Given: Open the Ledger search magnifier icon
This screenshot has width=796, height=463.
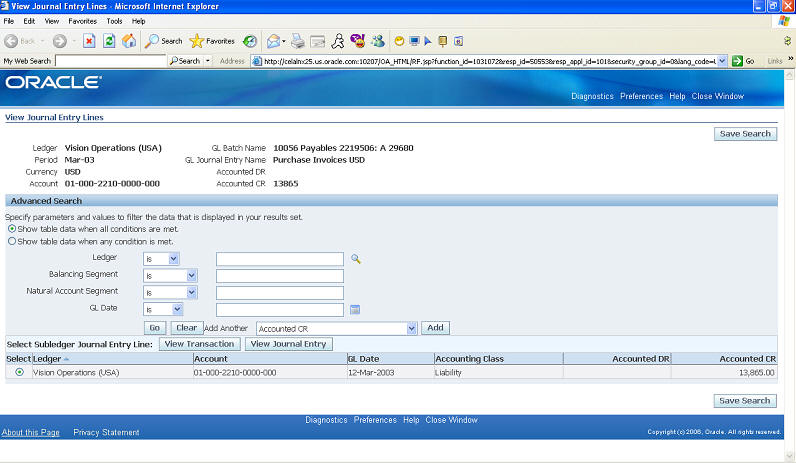Looking at the screenshot, I should pos(355,259).
